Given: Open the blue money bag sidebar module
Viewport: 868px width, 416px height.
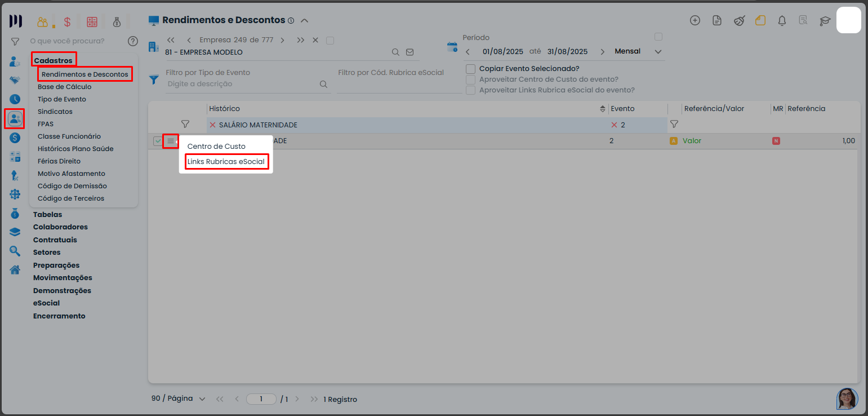Looking at the screenshot, I should [x=15, y=214].
